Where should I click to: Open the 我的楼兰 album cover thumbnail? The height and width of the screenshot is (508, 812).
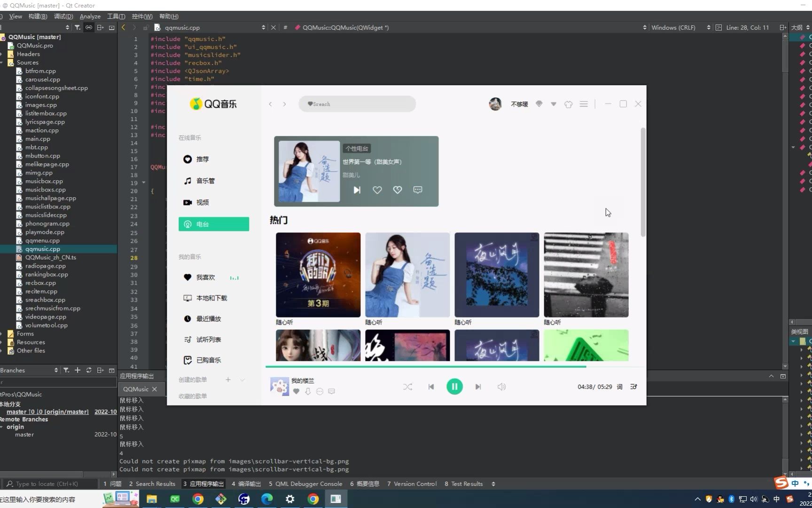(279, 386)
